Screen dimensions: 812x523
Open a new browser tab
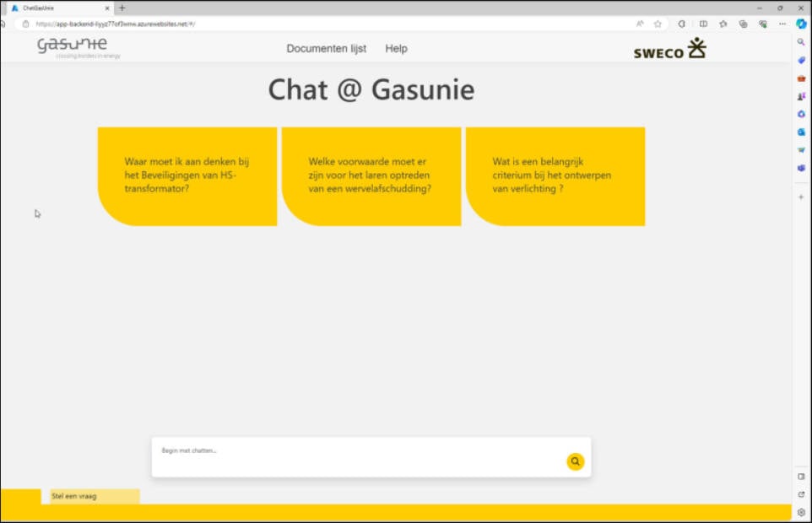[x=122, y=8]
